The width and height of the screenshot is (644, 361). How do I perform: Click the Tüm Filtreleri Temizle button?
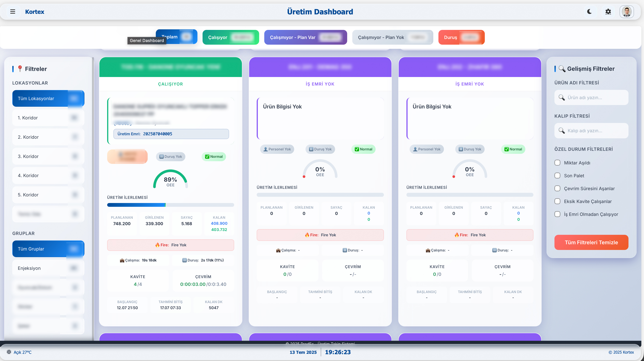592,242
